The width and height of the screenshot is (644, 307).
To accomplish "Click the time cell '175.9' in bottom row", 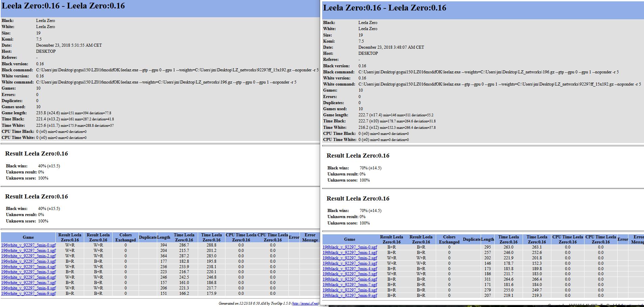I will tap(211, 293).
